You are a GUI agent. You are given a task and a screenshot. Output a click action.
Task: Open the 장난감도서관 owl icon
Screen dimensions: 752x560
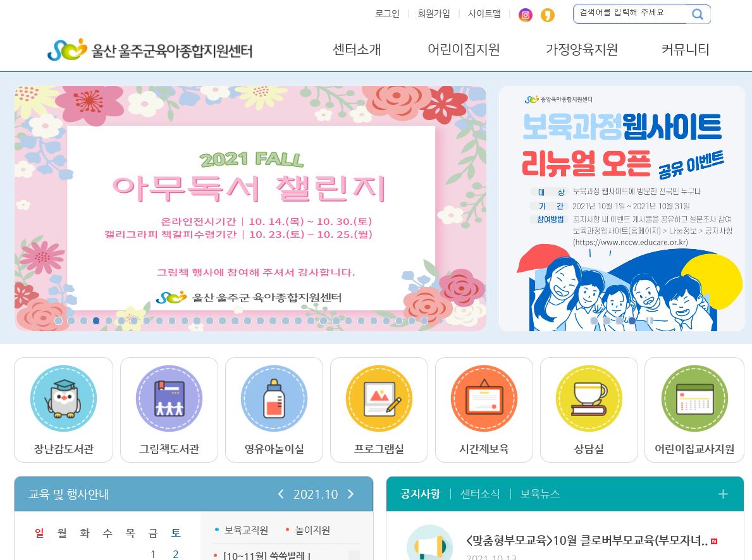(x=63, y=398)
